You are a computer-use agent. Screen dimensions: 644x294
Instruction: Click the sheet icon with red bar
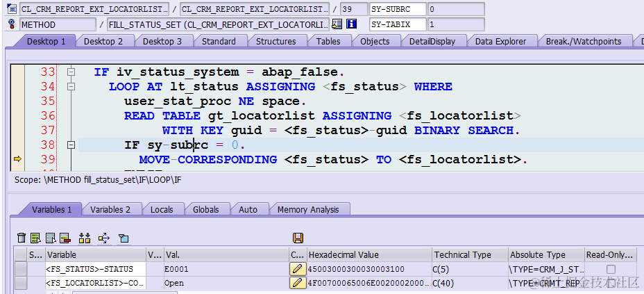tap(65, 238)
